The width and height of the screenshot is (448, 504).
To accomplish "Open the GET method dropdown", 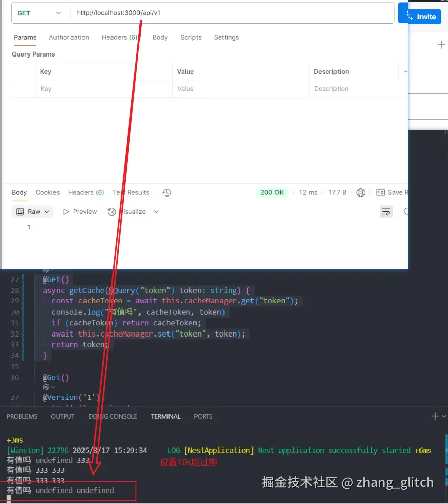I will 39,13.
